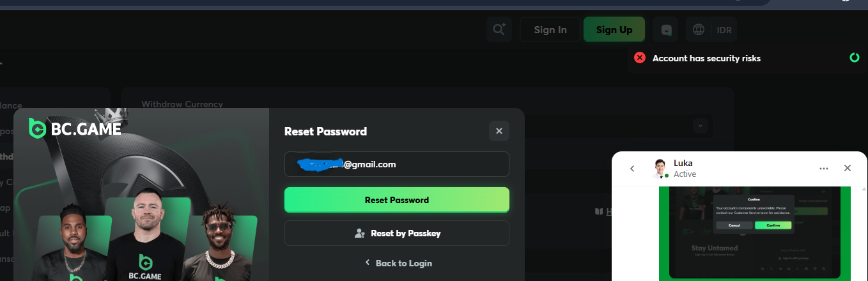Viewport: 868px width, 281px height.
Task: Click the Sign Up button
Action: coord(614,29)
